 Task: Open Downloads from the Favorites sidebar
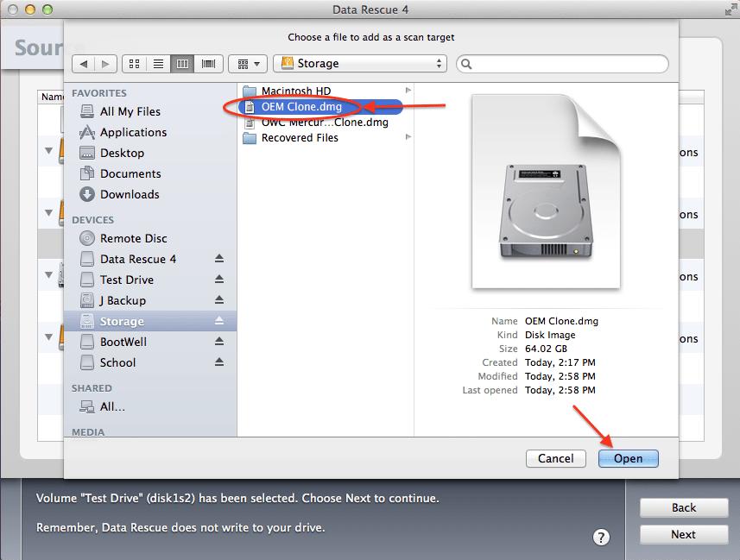130,194
